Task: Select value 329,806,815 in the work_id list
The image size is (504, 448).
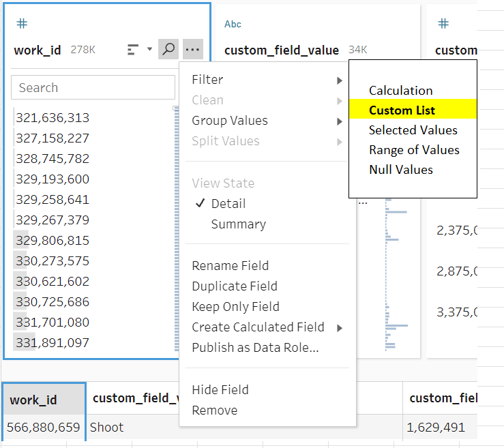Action: pos(53,241)
